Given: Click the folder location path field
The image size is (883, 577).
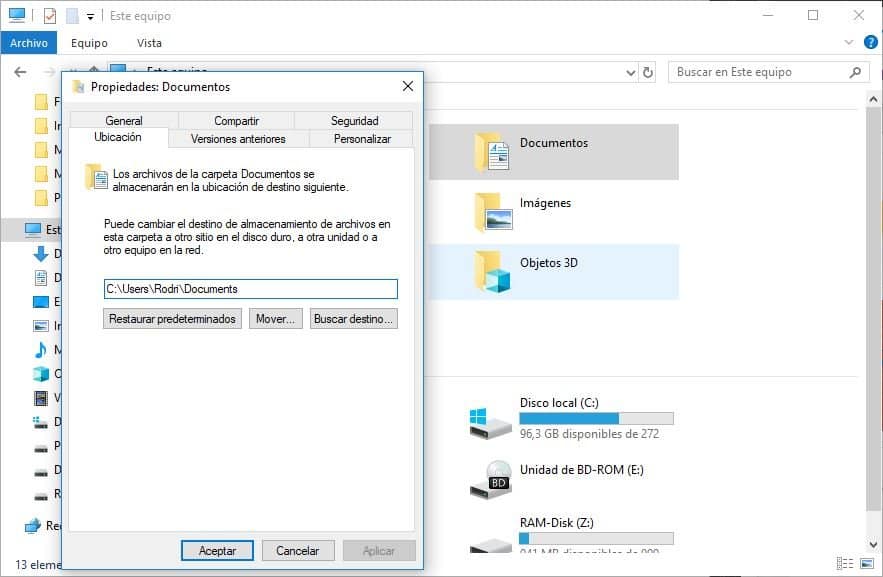Looking at the screenshot, I should [x=248, y=289].
